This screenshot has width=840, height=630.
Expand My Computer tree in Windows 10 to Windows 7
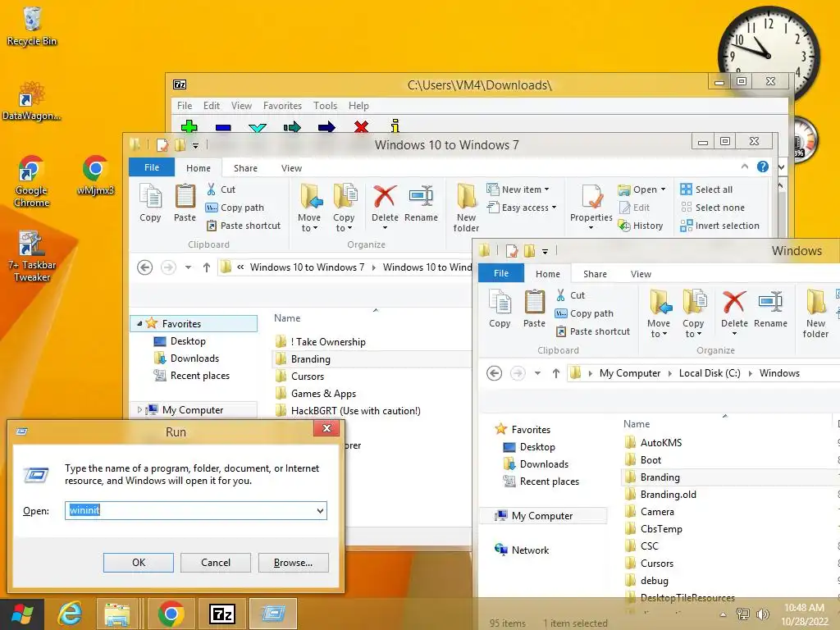click(139, 410)
